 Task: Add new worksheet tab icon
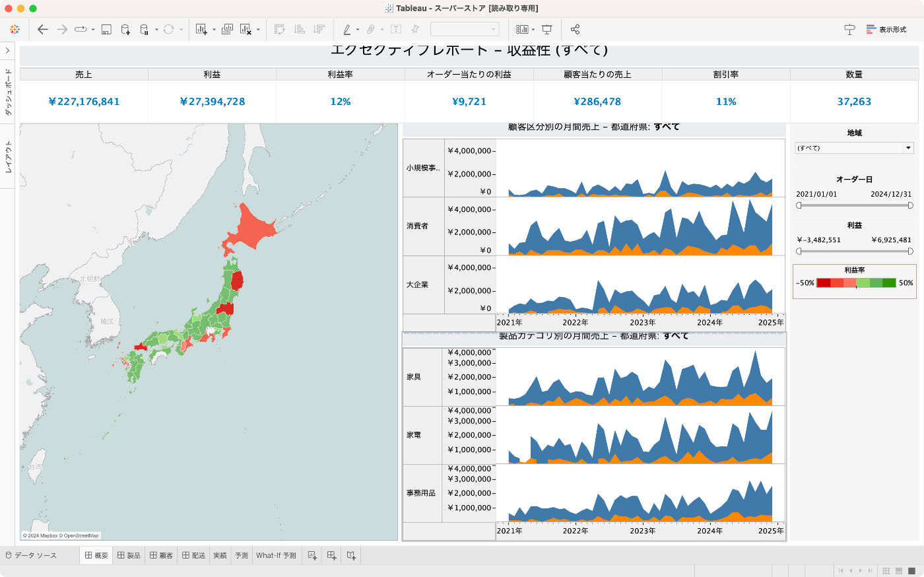tap(312, 555)
